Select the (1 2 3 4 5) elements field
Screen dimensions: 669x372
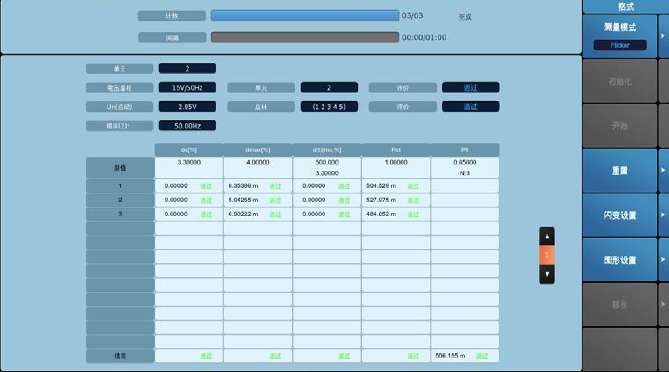pyautogui.click(x=329, y=107)
